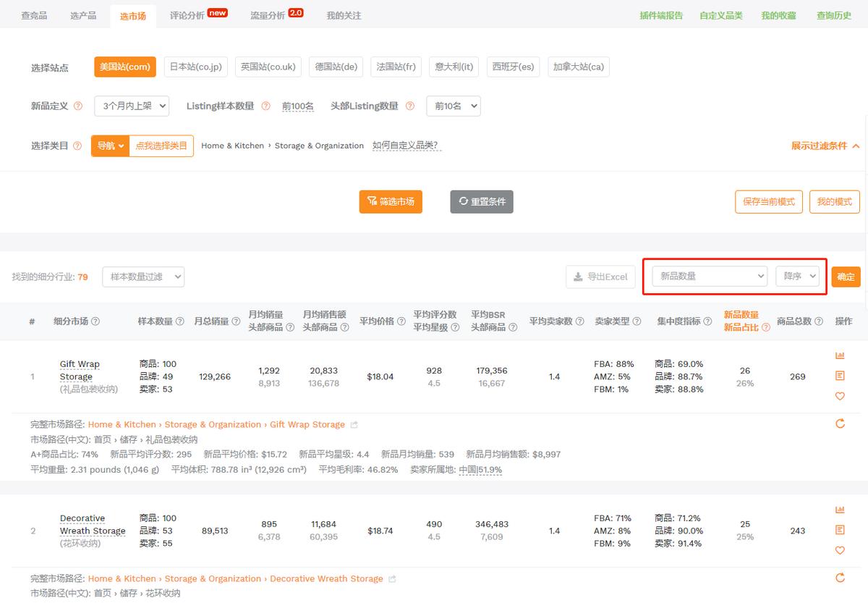The image size is (868, 603).
Task: Favorite Decorative Wreath Storage via the heart icon
Action: (840, 550)
